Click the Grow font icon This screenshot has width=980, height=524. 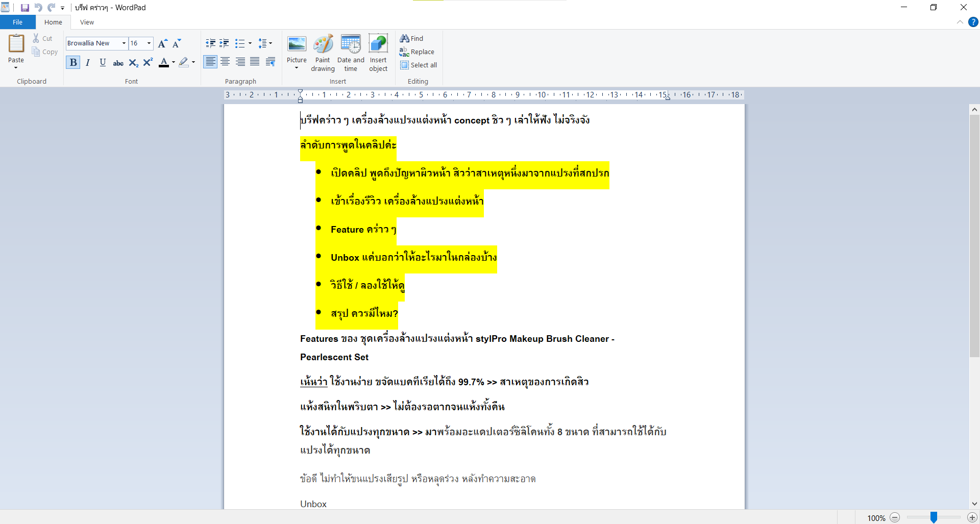162,43
